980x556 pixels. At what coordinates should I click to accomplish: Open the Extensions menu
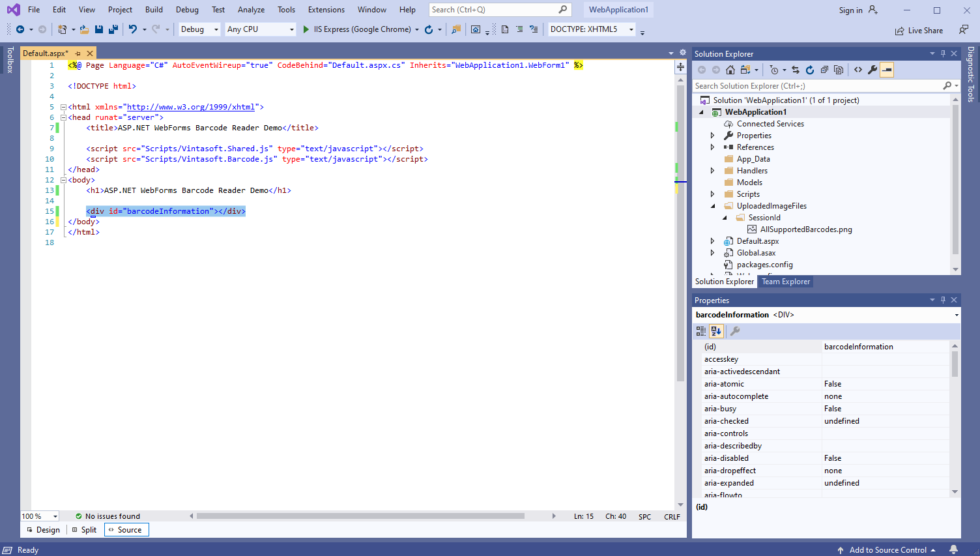pyautogui.click(x=326, y=10)
